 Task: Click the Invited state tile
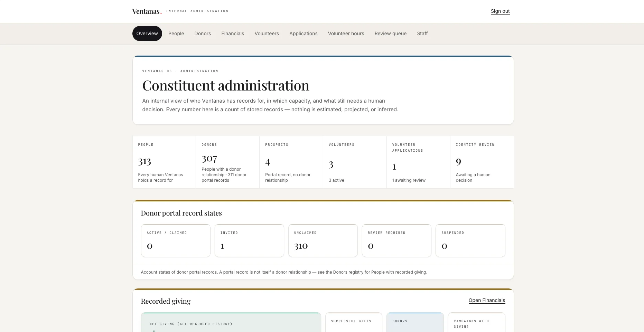tap(249, 240)
